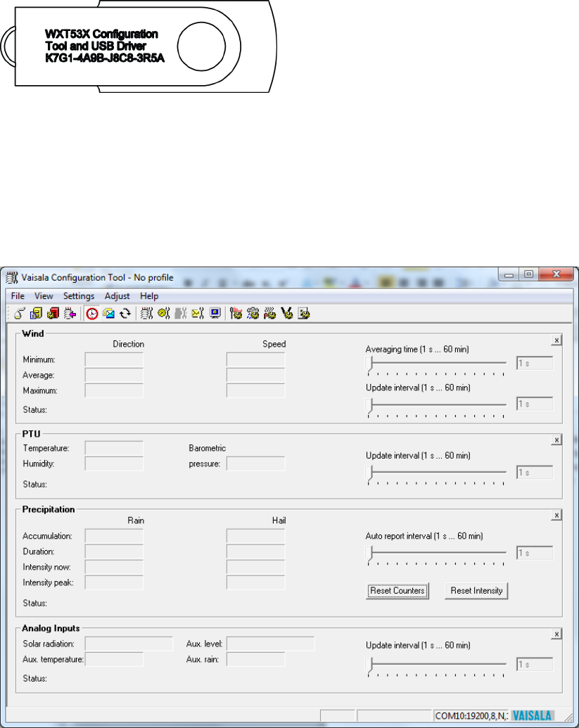The image size is (579, 728).
Task: Click the sensor with wrench settings icon
Action: pos(147,314)
